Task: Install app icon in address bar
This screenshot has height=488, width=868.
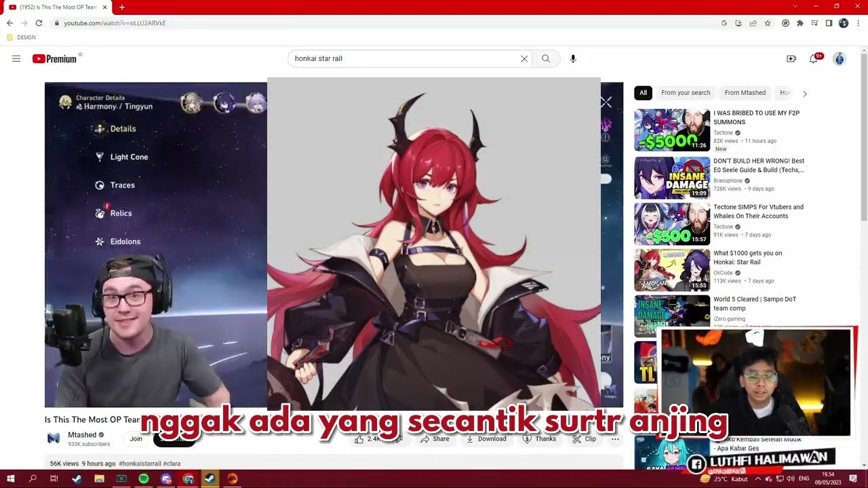Action: pyautogui.click(x=738, y=23)
